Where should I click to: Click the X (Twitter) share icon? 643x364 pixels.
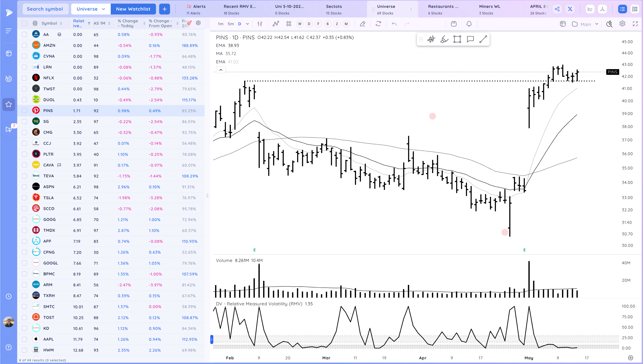570,9
